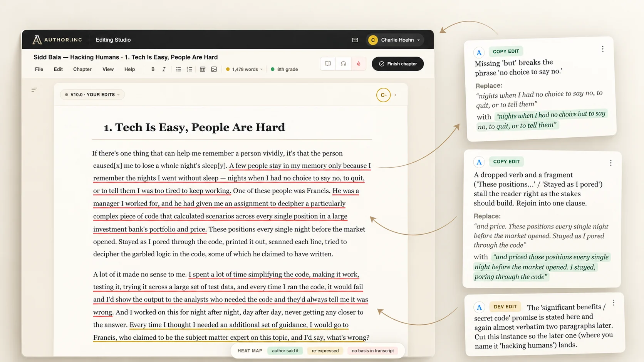
Task: Click the C- grade badge
Action: coord(383,95)
